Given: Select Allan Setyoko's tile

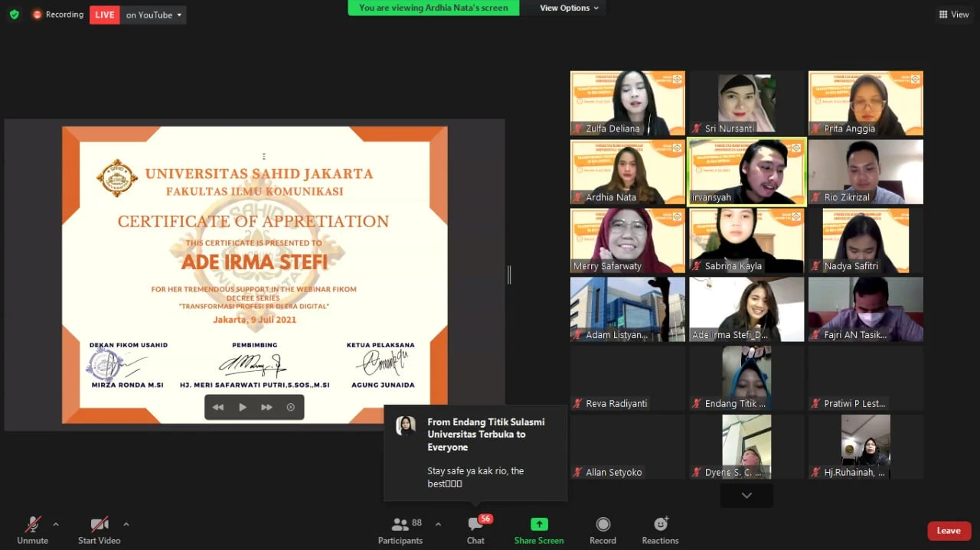Looking at the screenshot, I should coord(628,447).
